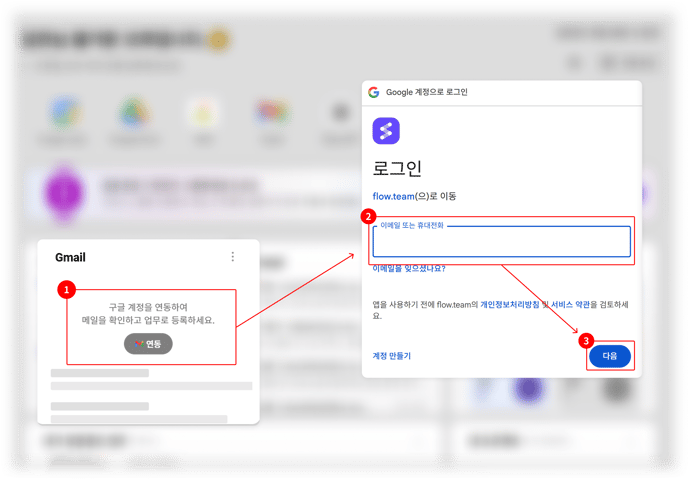
Task: Focus the 이메일 또는 휴대전화 input field
Action: pyautogui.click(x=502, y=241)
